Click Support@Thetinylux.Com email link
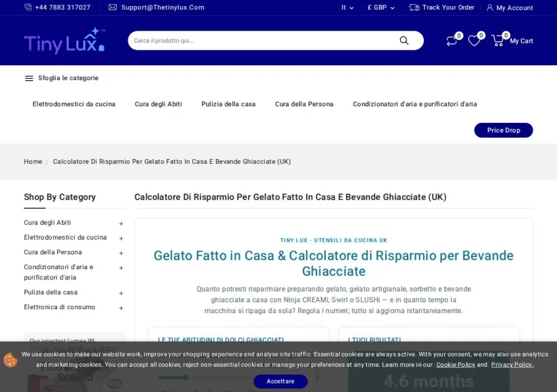The height and width of the screenshot is (392, 557). [163, 7]
